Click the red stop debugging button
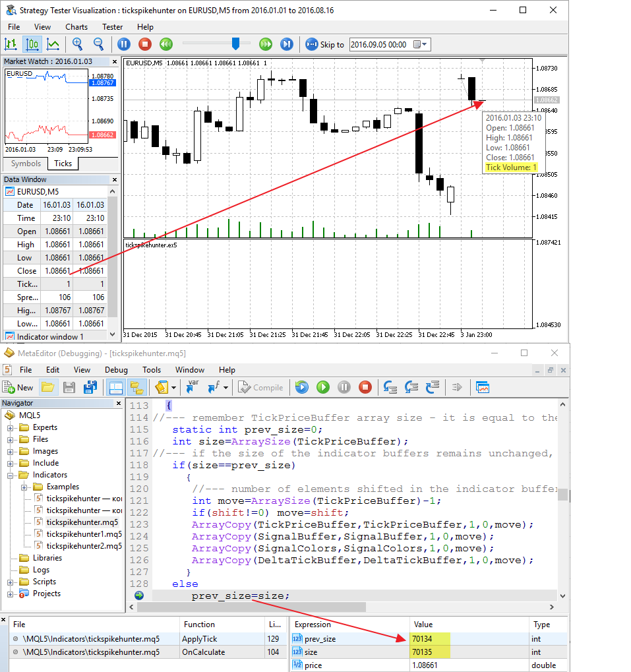 365,387
